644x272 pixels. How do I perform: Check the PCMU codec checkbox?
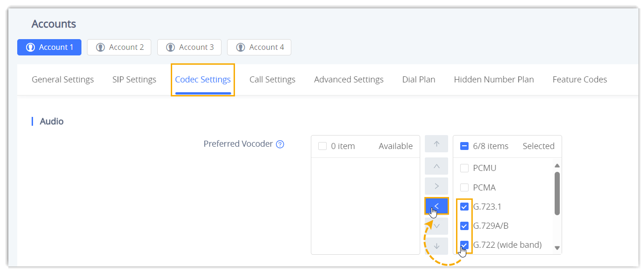(464, 168)
